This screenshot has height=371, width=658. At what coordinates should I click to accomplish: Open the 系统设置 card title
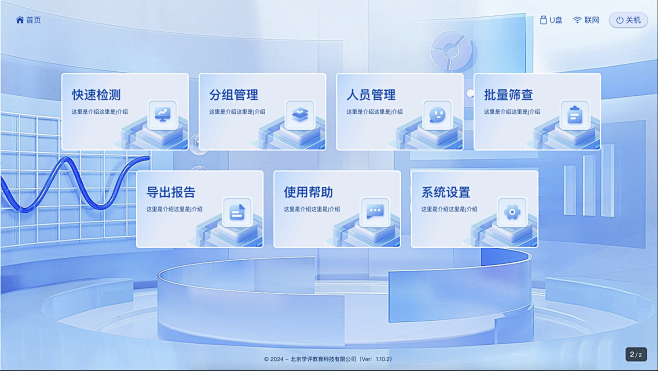(446, 192)
